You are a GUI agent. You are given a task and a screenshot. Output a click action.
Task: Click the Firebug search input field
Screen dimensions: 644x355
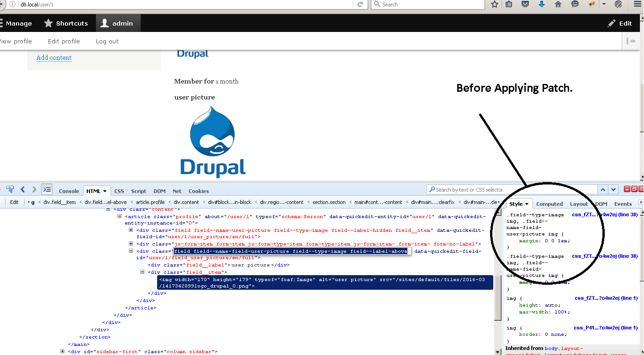pyautogui.click(x=512, y=189)
